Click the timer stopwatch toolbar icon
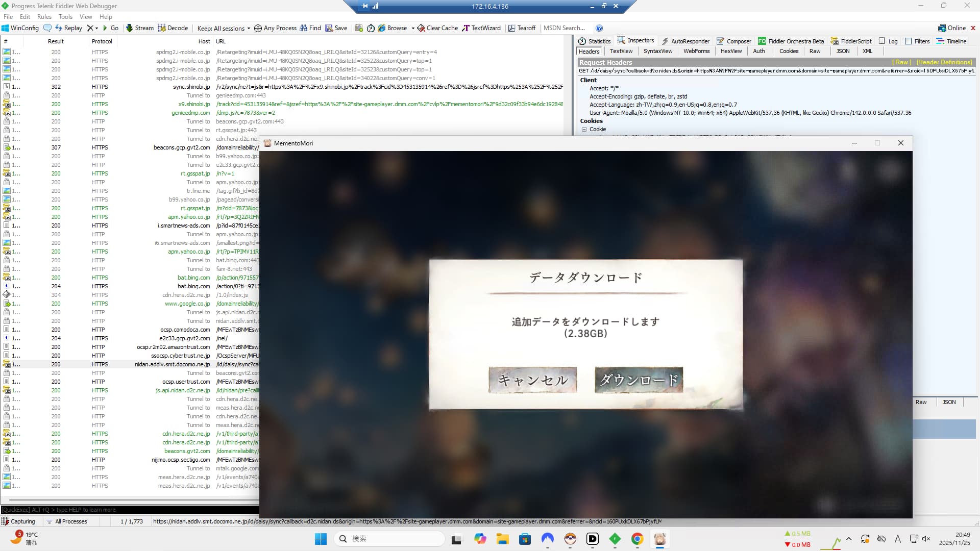 [371, 28]
